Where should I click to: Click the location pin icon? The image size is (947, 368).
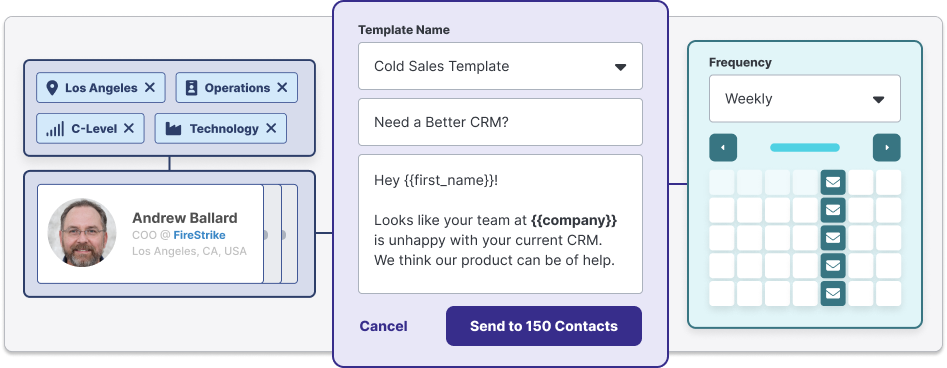tap(52, 88)
